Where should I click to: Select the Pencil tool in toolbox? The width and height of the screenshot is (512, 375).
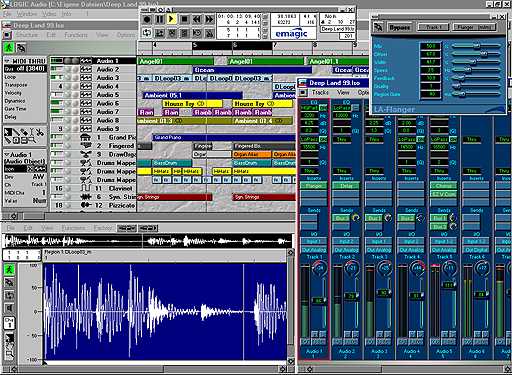point(16,132)
